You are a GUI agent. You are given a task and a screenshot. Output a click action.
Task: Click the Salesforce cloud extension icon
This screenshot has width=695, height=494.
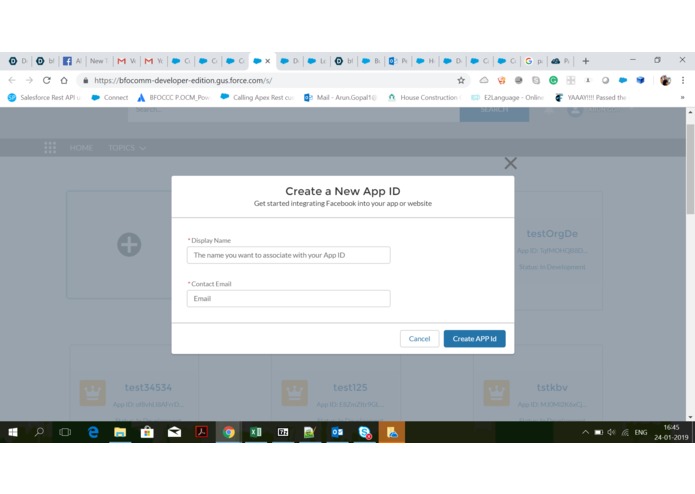(x=623, y=80)
